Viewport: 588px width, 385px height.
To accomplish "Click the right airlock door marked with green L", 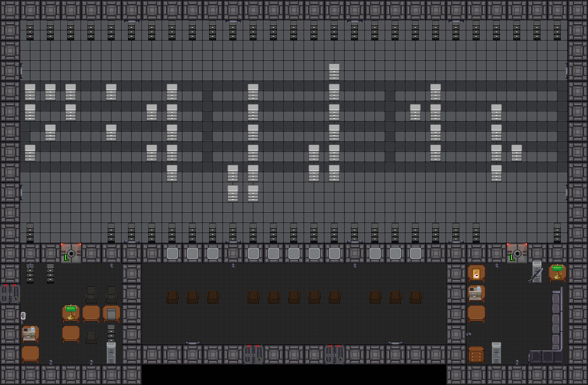I will [x=517, y=253].
